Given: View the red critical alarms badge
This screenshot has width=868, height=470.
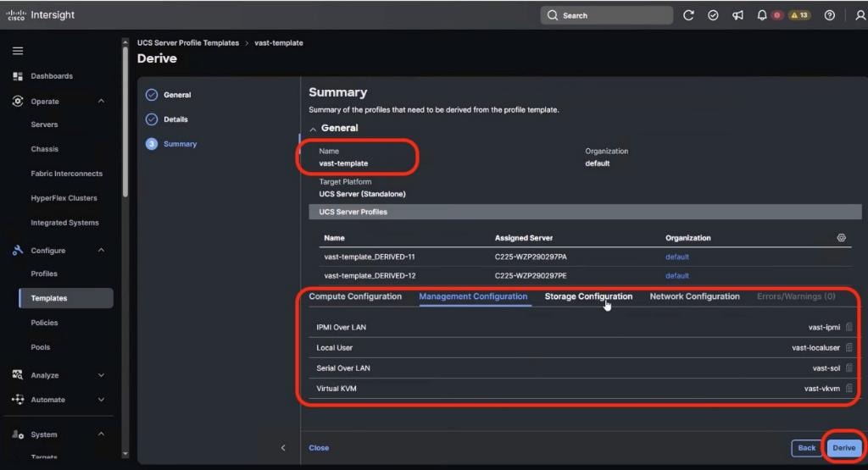Looking at the screenshot, I should [777, 15].
